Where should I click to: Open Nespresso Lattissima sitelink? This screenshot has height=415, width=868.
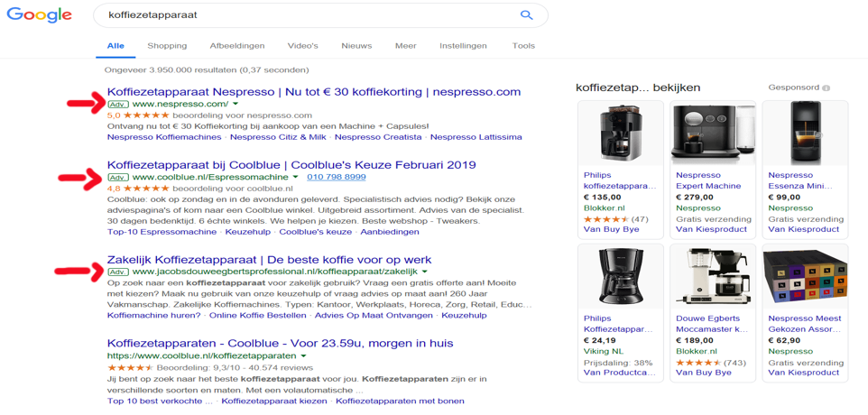click(x=476, y=137)
